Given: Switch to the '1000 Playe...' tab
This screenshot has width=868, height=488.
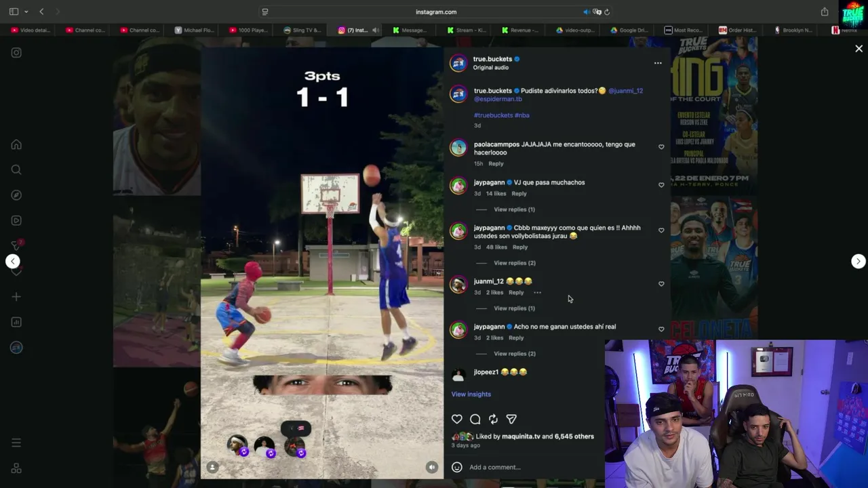Looking at the screenshot, I should 250,30.
